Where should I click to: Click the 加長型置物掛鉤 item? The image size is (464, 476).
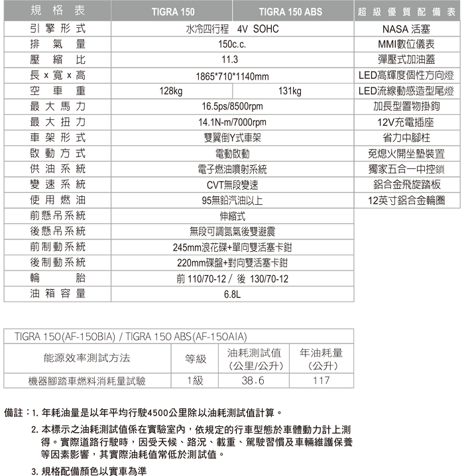pyautogui.click(x=406, y=107)
